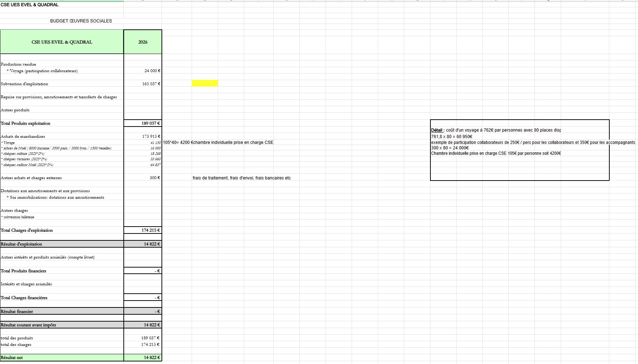The image size is (638, 364).
Task: Click the chèques vacances amount 33 660
Action: [x=155, y=159]
